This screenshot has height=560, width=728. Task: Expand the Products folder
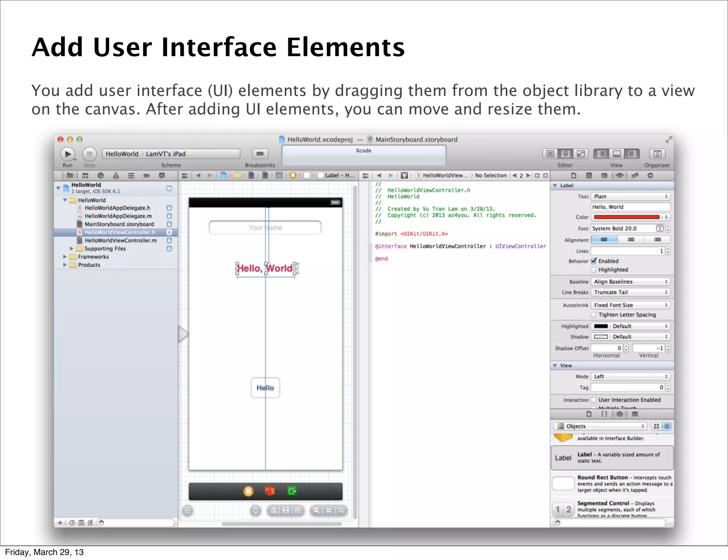pos(65,265)
